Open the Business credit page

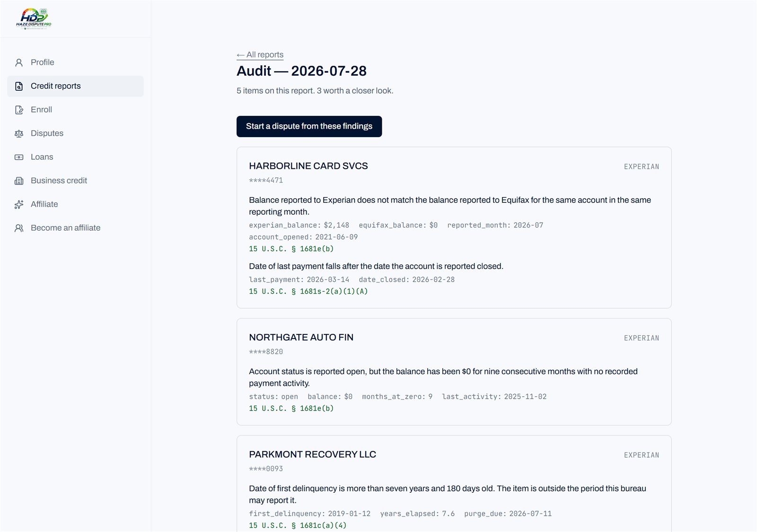click(x=75, y=181)
